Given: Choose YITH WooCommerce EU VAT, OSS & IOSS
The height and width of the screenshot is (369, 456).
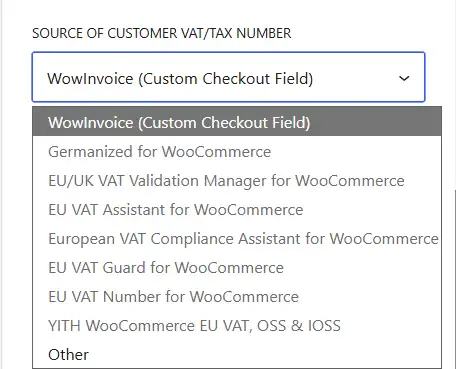Looking at the screenshot, I should (237, 326).
